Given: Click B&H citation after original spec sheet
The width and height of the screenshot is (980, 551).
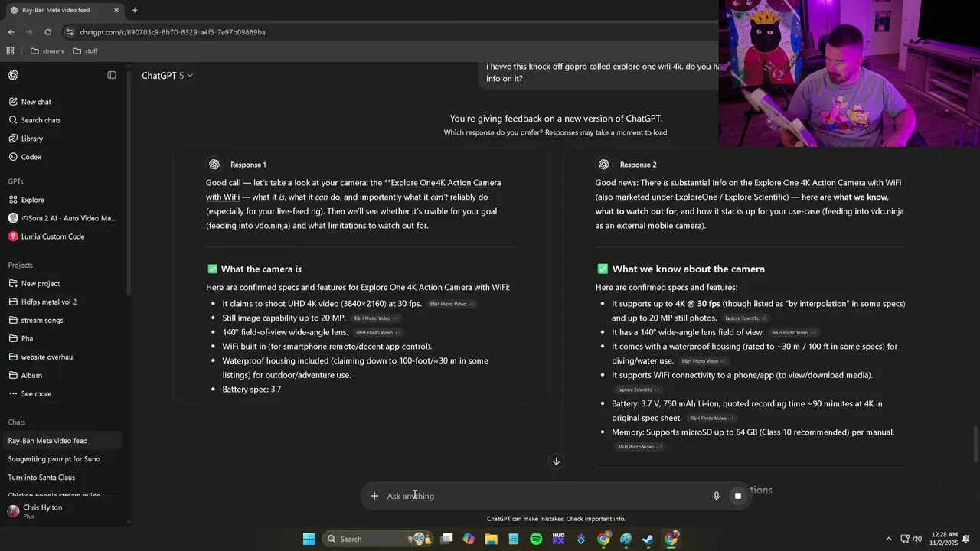Looking at the screenshot, I should 711,419.
